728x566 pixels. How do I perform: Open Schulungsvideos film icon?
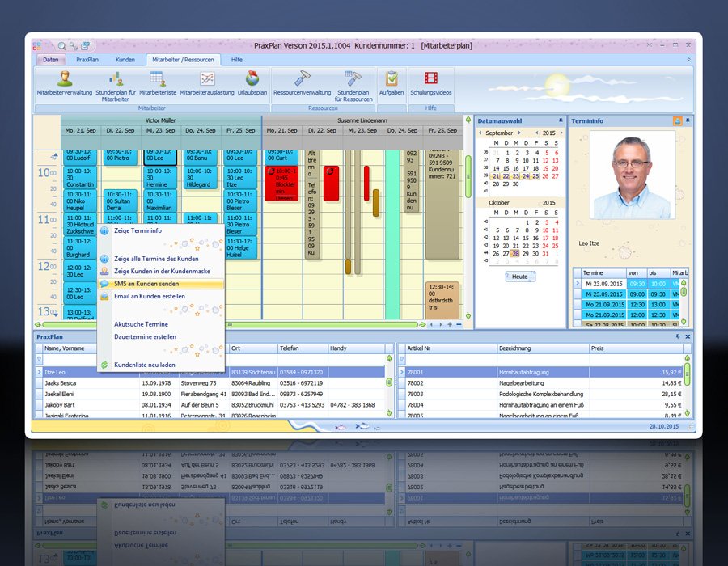431,83
